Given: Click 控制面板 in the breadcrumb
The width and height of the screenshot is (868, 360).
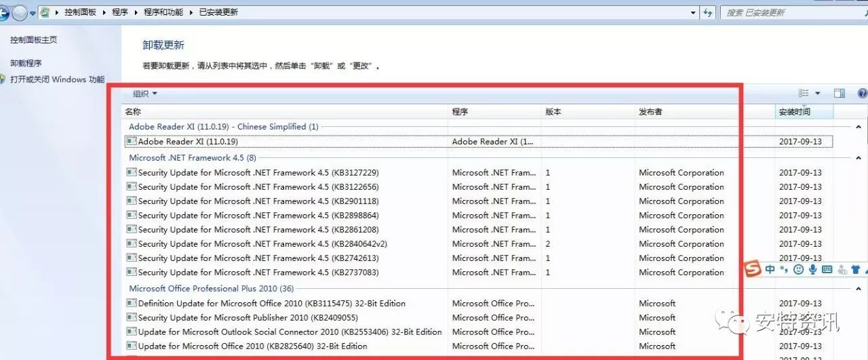Looking at the screenshot, I should [81, 12].
